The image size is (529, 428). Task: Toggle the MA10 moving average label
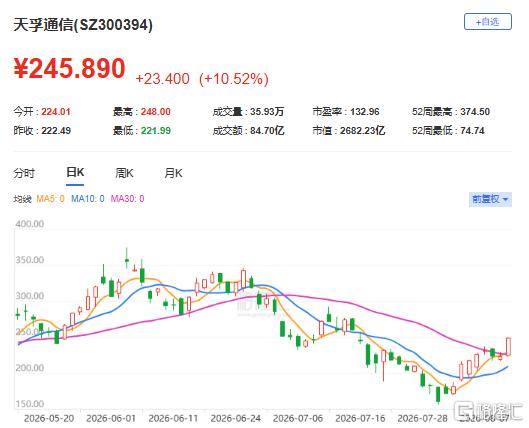tap(88, 199)
